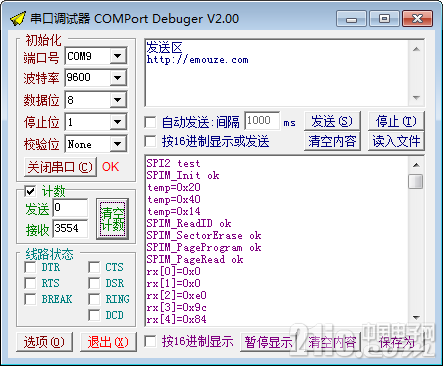Click the 接收 count field showing 3554
443x366 pixels.
click(x=70, y=228)
